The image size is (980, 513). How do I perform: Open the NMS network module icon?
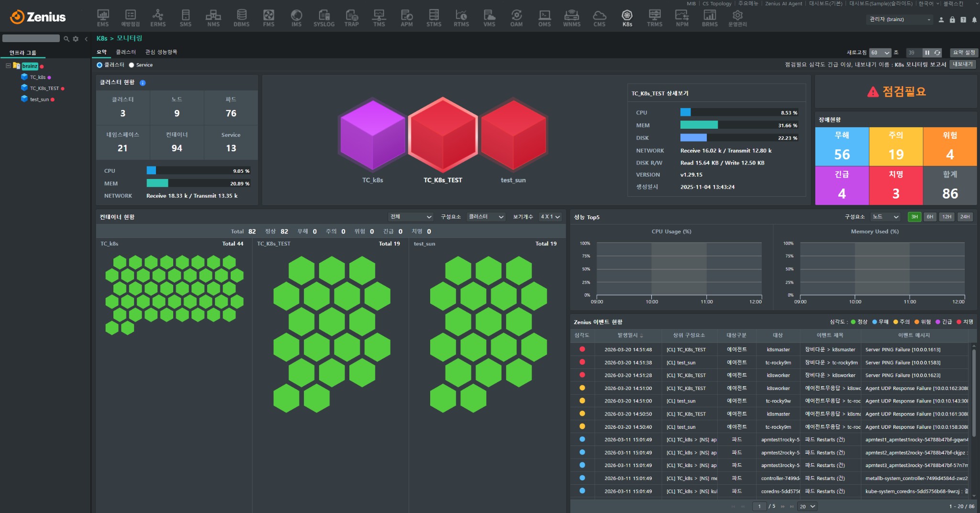click(x=213, y=18)
